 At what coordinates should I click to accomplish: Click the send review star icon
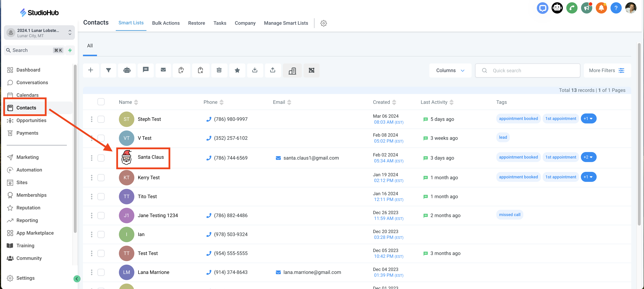[237, 70]
